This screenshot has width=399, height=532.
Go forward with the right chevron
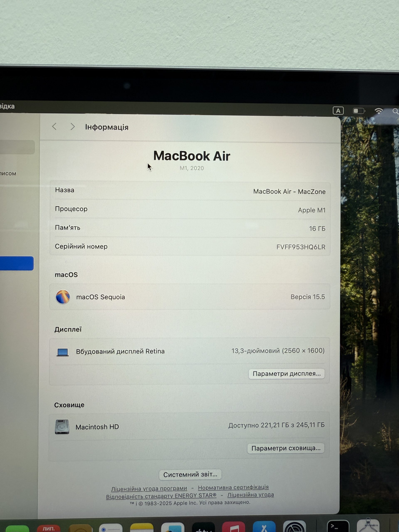click(x=72, y=127)
